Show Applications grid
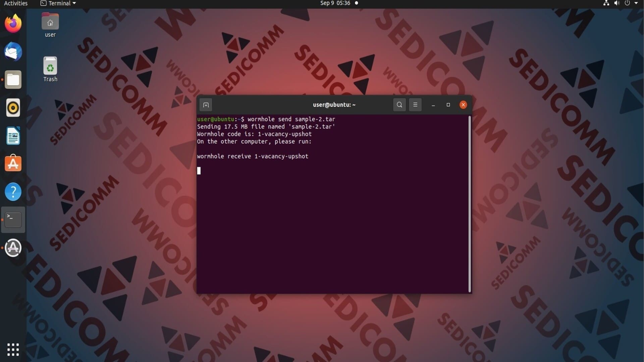This screenshot has height=362, width=644. pos(13,350)
